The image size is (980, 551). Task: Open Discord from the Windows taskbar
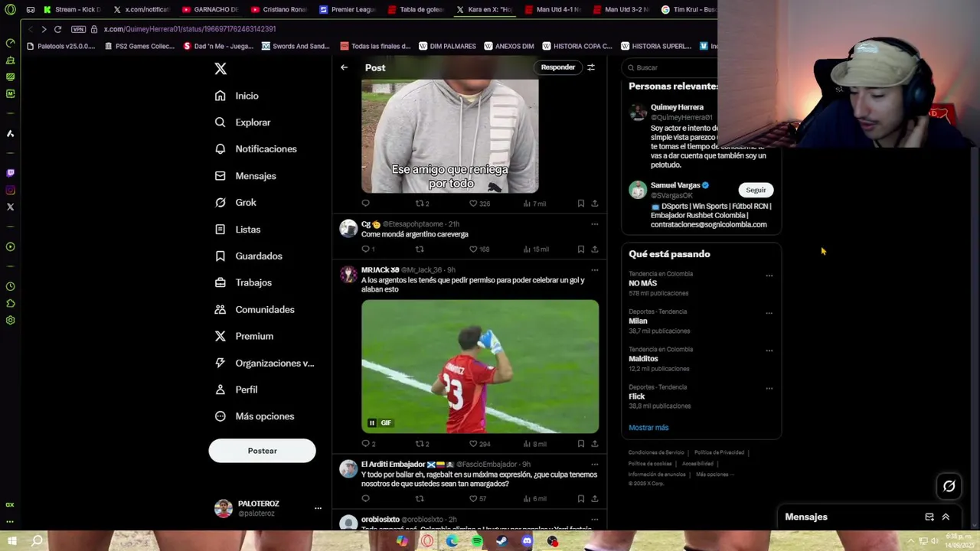[x=527, y=541]
